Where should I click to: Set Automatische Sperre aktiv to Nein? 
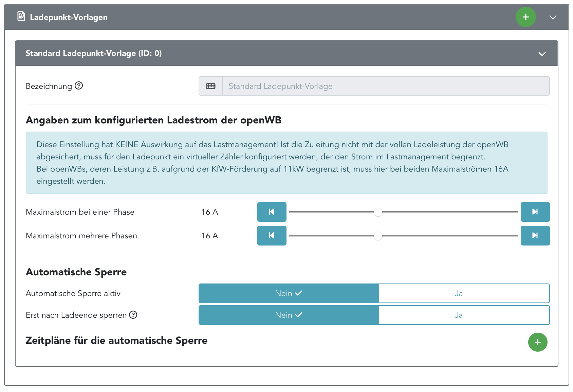[289, 293]
